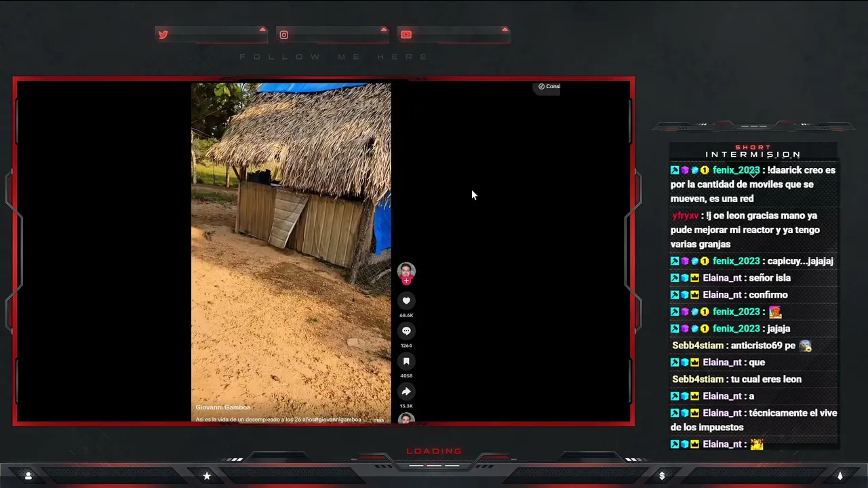
Task: Open the TikTok creator's profile avatar
Action: pyautogui.click(x=406, y=271)
